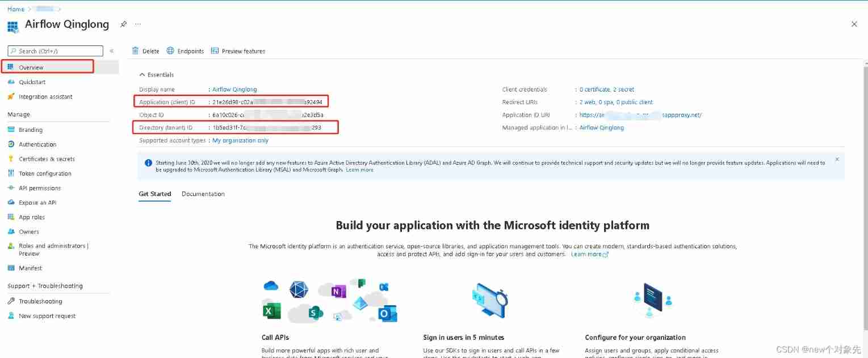Click the Delete toolbar button
The height and width of the screenshot is (358, 868).
tap(145, 51)
